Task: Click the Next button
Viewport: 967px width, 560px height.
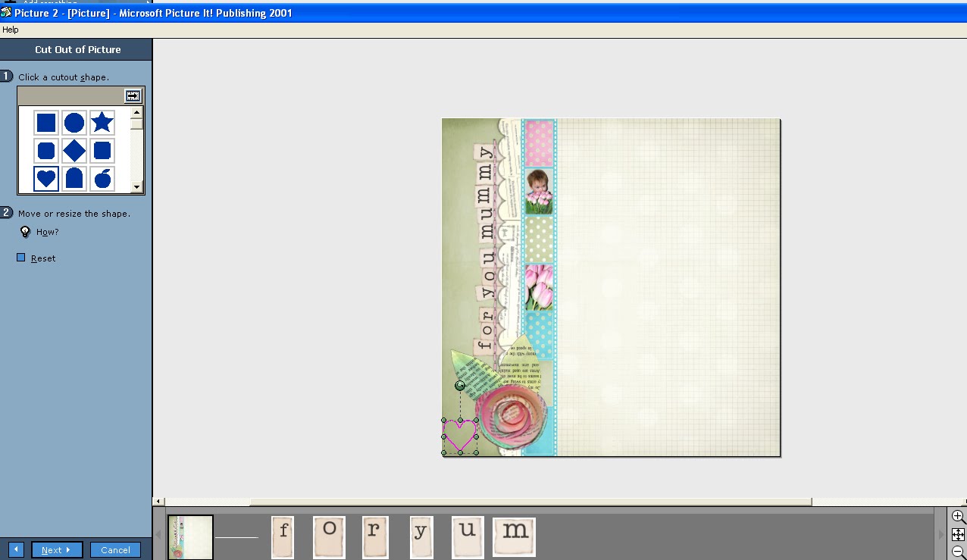Action: (x=57, y=550)
